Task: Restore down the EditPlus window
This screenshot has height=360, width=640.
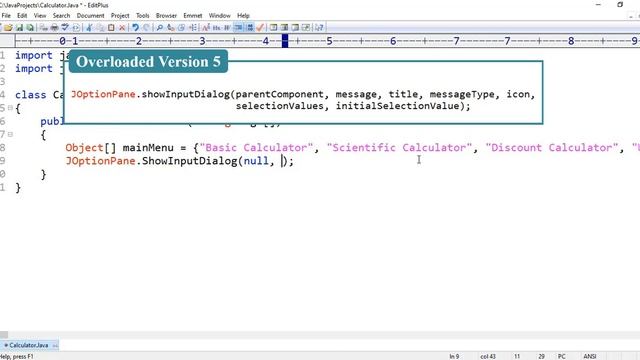Action: pos(620,4)
